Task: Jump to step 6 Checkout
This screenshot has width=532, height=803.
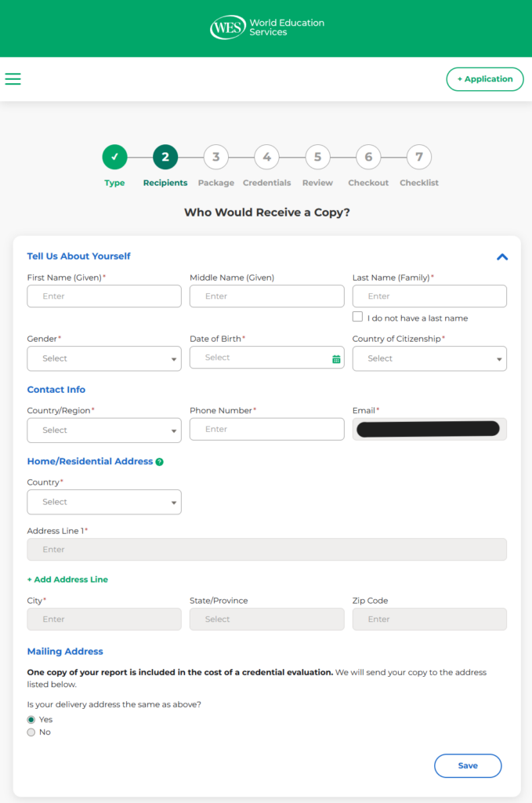Action: click(x=368, y=157)
